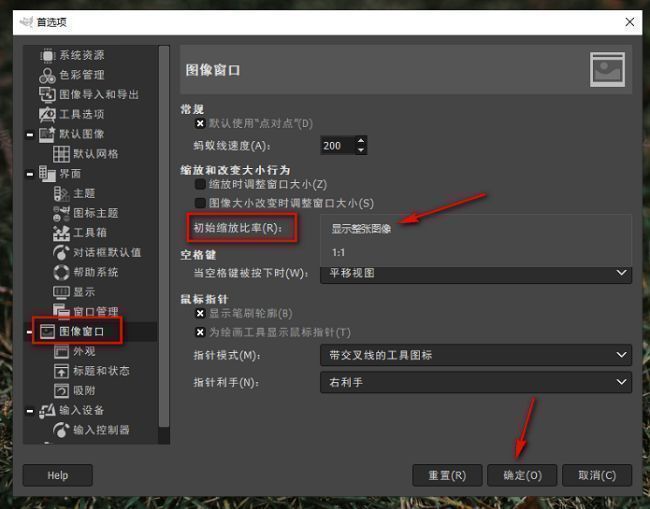Open the 默认网格 grid icon
This screenshot has width=650, height=509.
[62, 154]
